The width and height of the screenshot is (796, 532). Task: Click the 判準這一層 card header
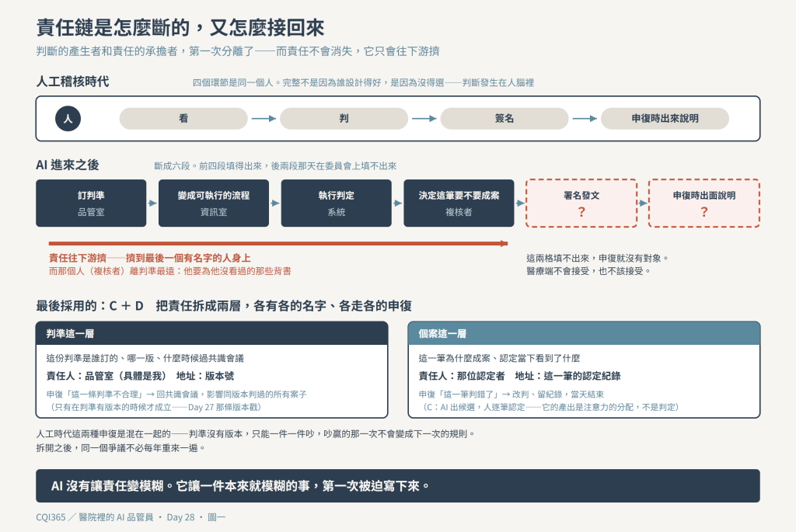211,334
